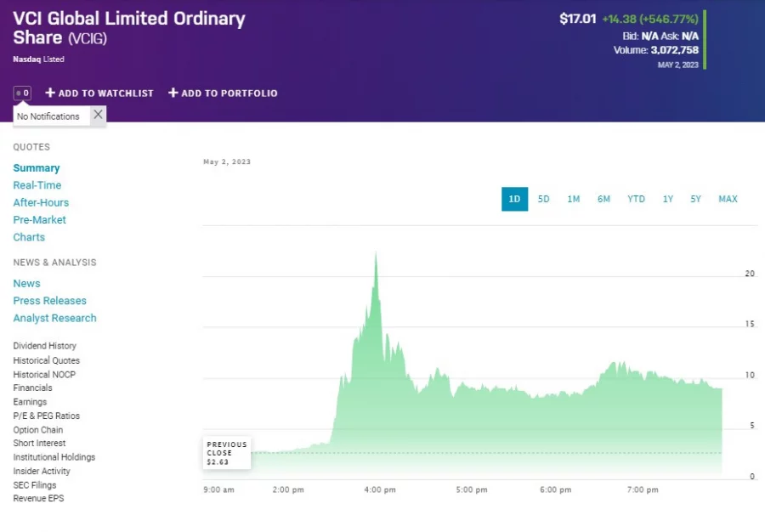Open Analyst Research
Image resolution: width=765 pixels, height=532 pixels.
click(54, 318)
